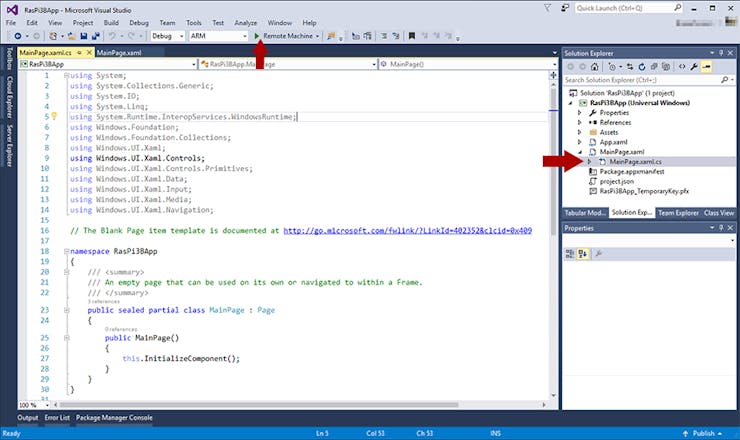The width and height of the screenshot is (740, 440).
Task: Open the Error List tab
Action: [57, 418]
